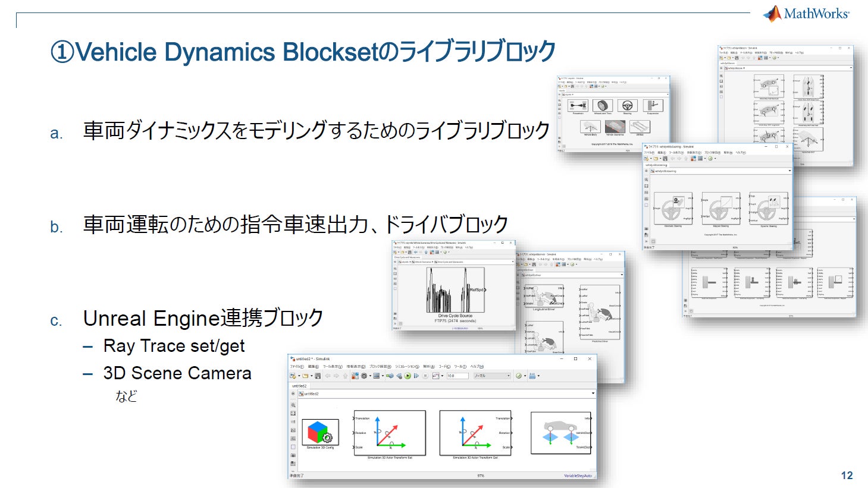Open model configuration gear in untitled2 toolbar
The width and height of the screenshot is (868, 488).
pos(364,376)
